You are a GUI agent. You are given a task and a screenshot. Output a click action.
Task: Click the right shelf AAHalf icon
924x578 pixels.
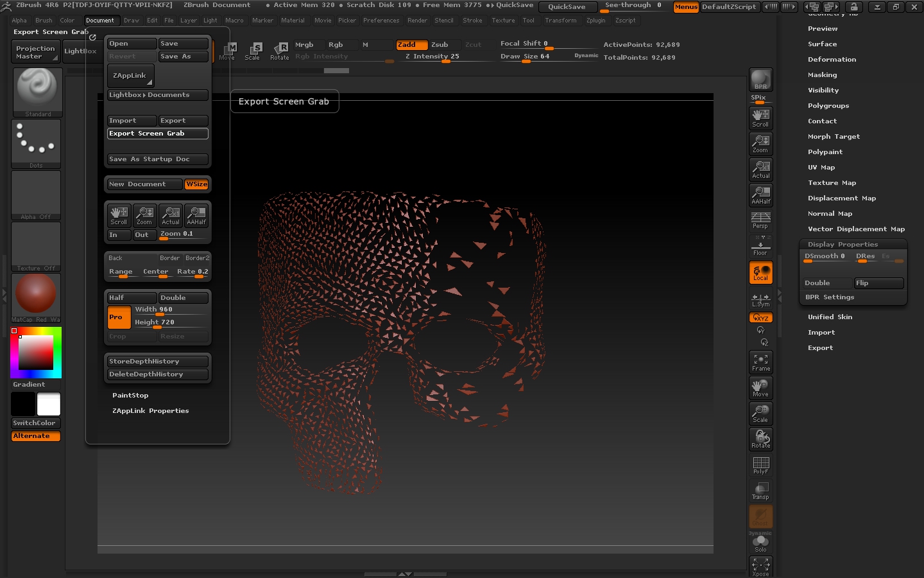[760, 195]
